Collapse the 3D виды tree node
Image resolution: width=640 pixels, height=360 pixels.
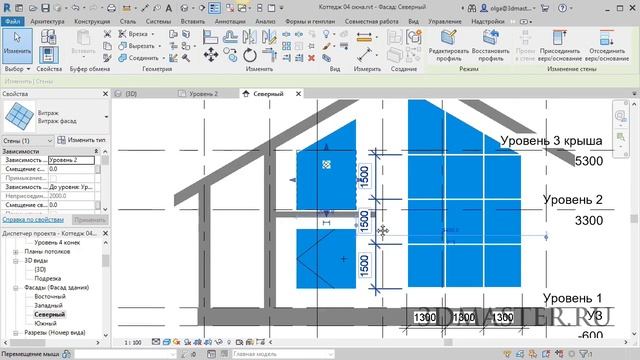[x=16, y=261]
